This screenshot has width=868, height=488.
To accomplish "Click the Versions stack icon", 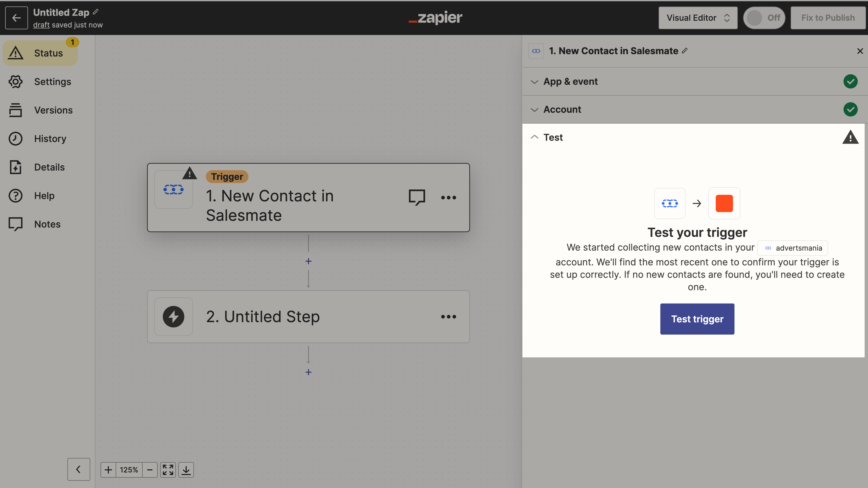I will (16, 110).
